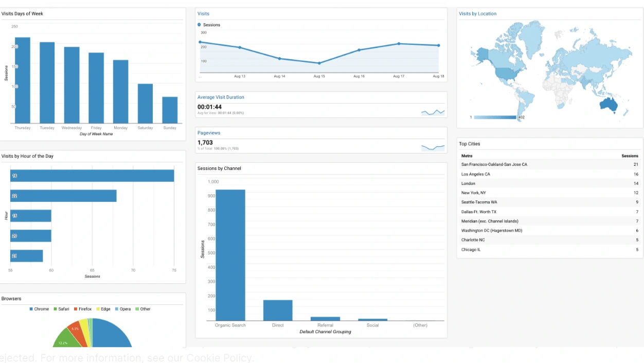Screen dimensions: 644x363
Task: Open the Average Visit Duration title link
Action: tap(221, 97)
